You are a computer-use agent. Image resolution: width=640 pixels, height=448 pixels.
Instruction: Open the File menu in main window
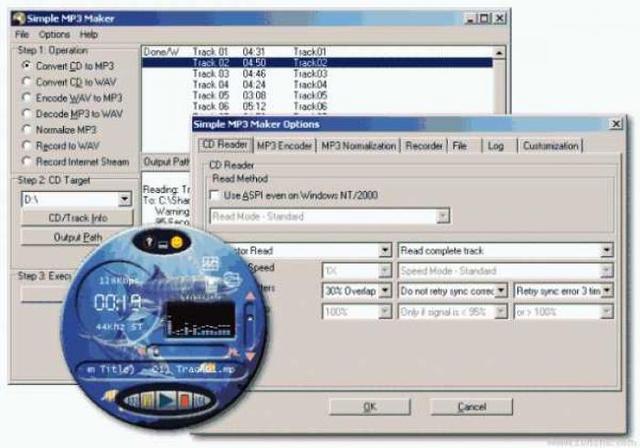pos(22,34)
